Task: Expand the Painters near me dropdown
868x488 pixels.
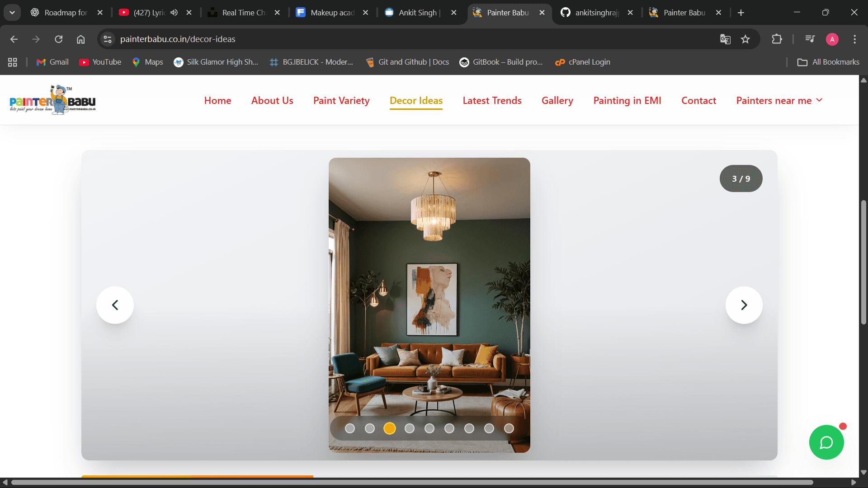Action: [779, 100]
